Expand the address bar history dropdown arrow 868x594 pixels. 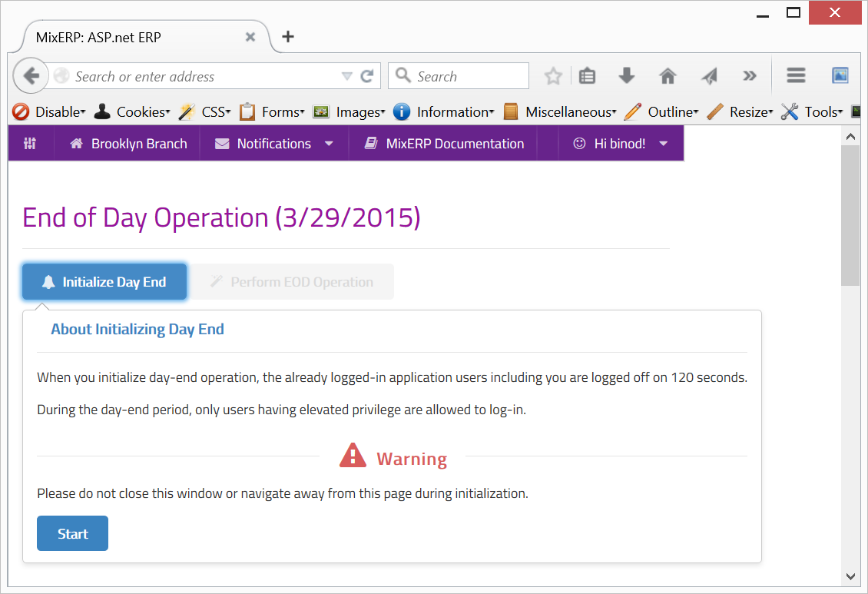[347, 76]
